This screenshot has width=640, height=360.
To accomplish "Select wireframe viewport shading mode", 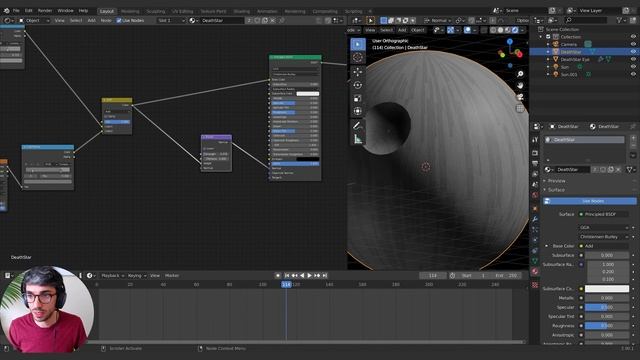I will 493,30.
